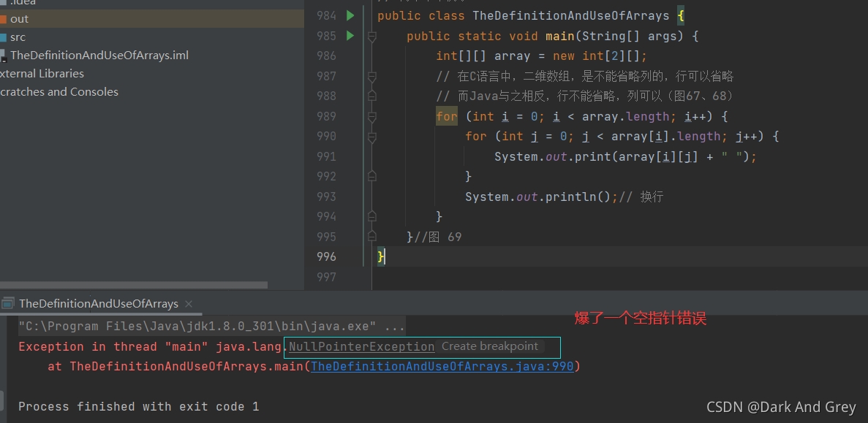Click the java.exe command line in console
This screenshot has height=423, width=868.
(x=211, y=327)
